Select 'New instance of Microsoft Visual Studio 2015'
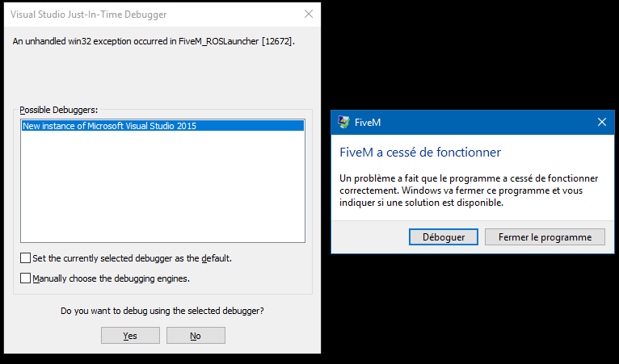The width and height of the screenshot is (619, 364). tap(162, 126)
